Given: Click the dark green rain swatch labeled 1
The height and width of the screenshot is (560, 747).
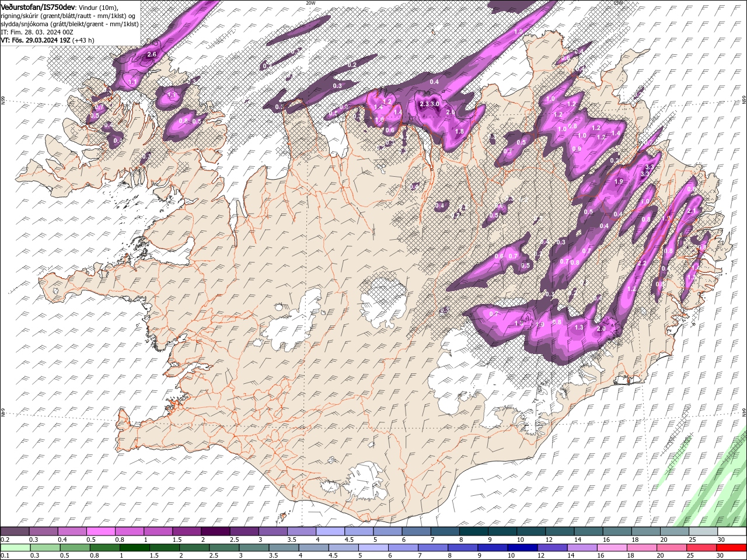Looking at the screenshot, I should (135, 548).
